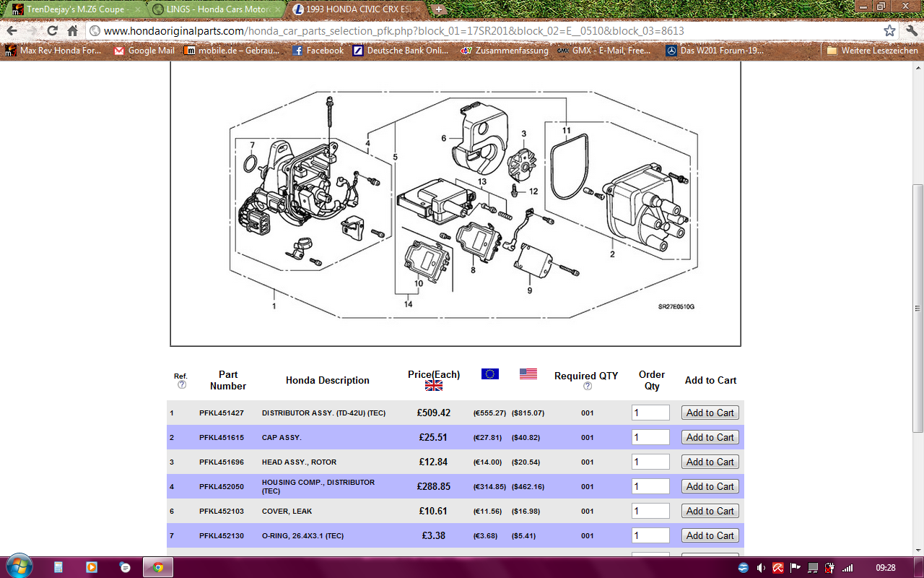Edit order quantity for DISTRIBUTOR ASSY.
Viewport: 924px width, 578px height.
click(x=650, y=413)
